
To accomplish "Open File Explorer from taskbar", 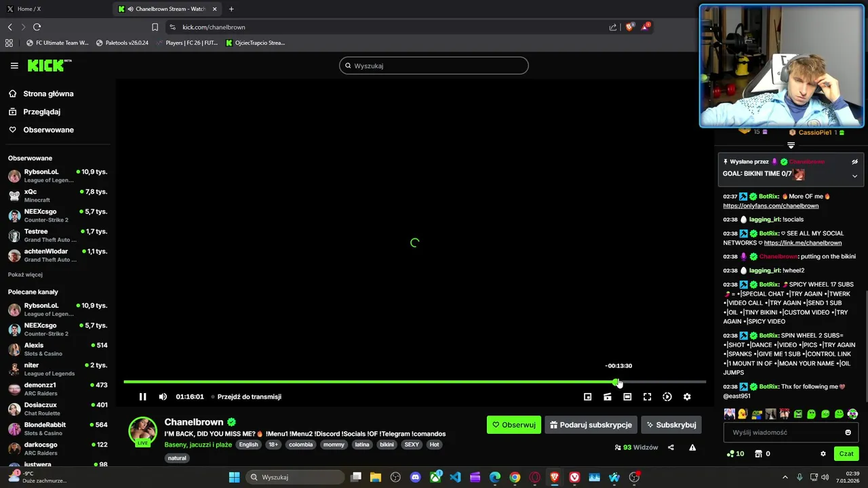I will [x=376, y=477].
